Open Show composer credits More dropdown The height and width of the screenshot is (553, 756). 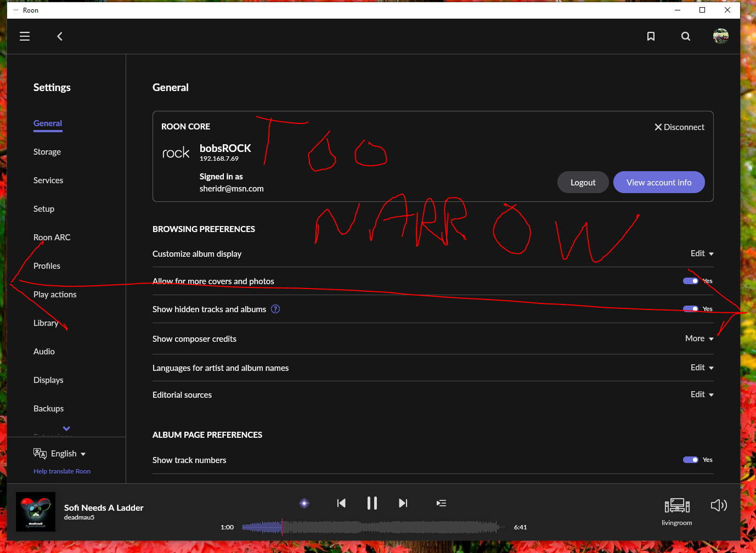699,338
